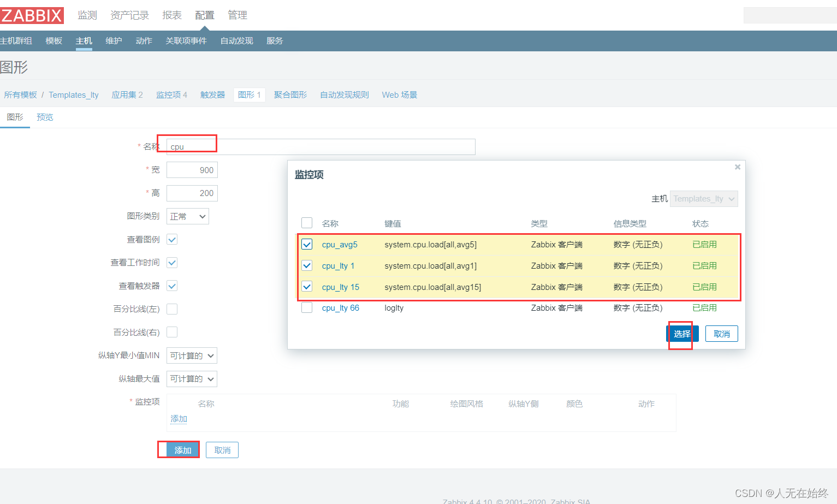
Task: Open 触发器 link
Action: pyautogui.click(x=213, y=95)
